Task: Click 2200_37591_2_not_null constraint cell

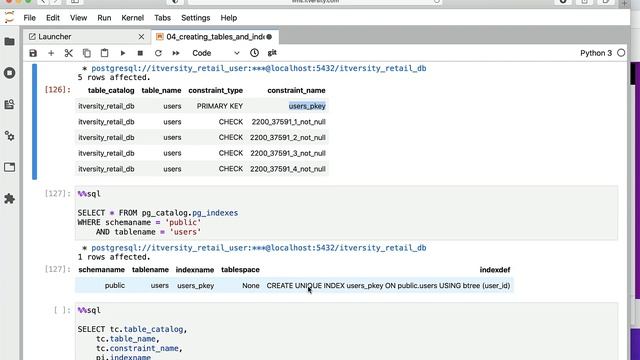Action: (x=288, y=138)
